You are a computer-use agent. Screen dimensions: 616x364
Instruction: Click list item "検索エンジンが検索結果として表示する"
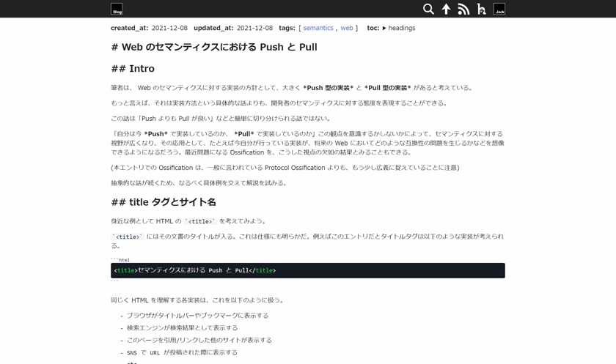point(183,328)
